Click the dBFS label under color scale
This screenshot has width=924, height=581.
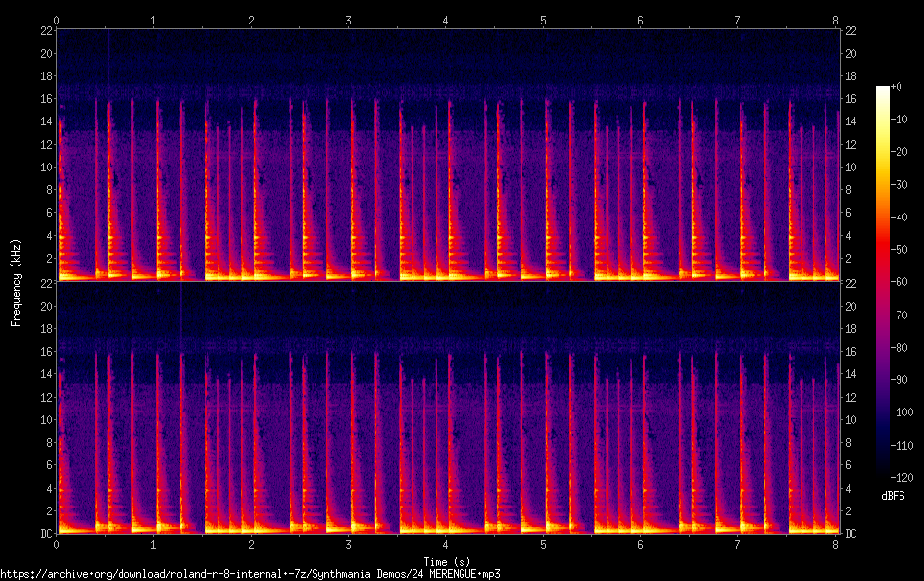(893, 496)
